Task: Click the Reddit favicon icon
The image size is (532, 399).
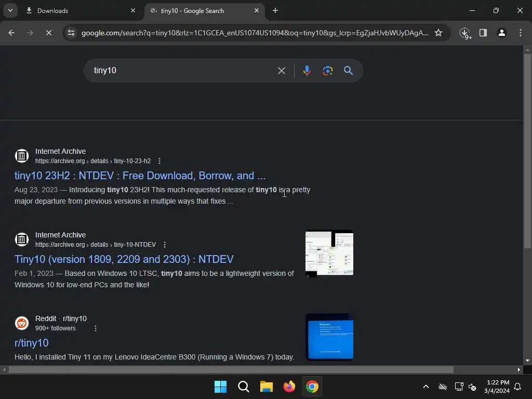Action: click(22, 323)
